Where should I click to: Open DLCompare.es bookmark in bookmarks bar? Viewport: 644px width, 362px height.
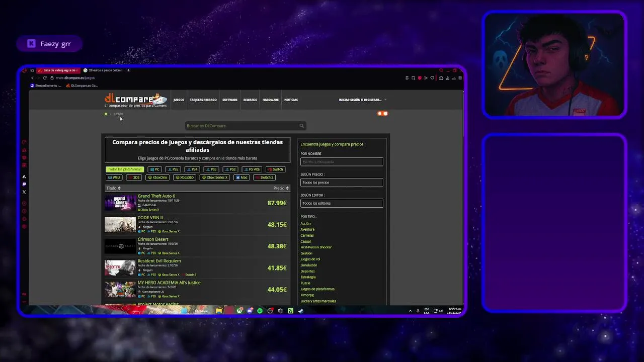[x=82, y=85]
